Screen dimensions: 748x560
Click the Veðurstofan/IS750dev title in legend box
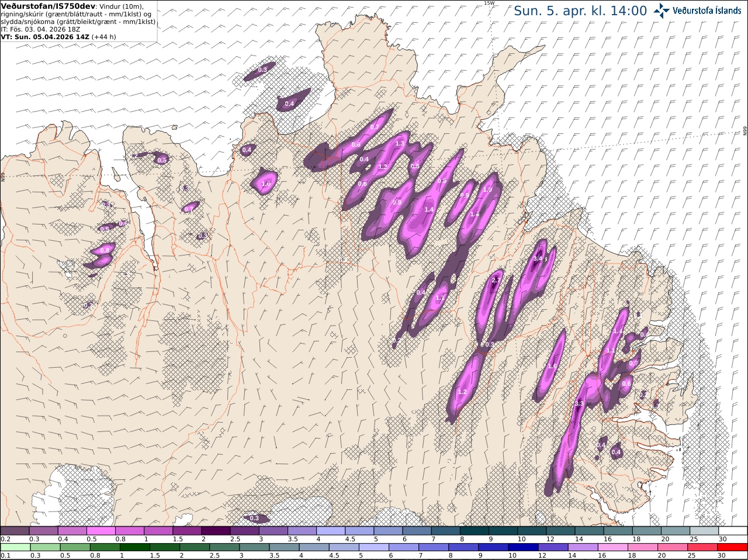coord(49,6)
